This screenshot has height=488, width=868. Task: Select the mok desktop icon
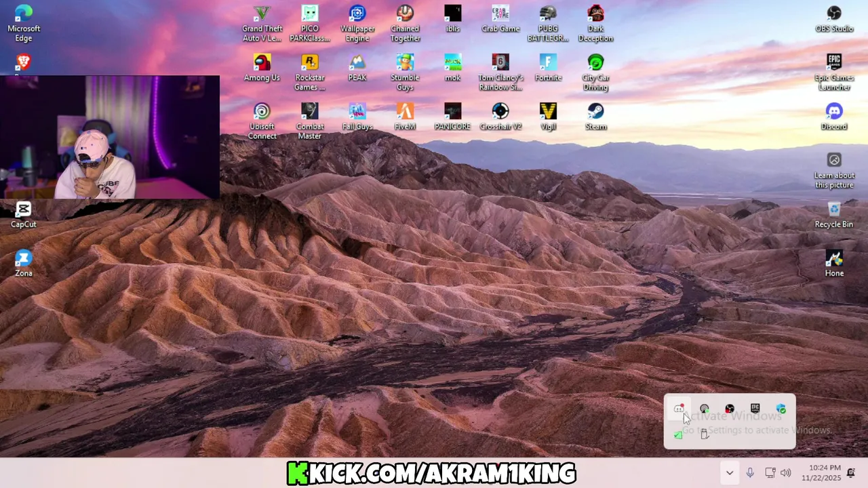[453, 67]
